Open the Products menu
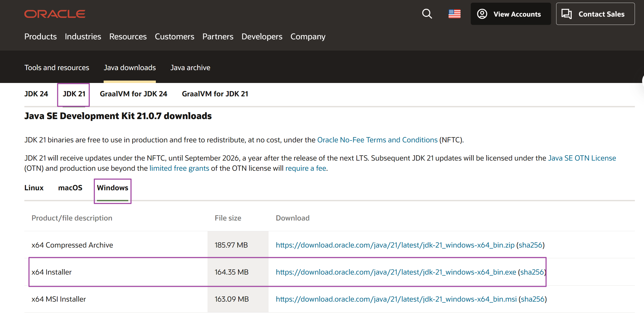Image resolution: width=644 pixels, height=315 pixels. point(40,37)
